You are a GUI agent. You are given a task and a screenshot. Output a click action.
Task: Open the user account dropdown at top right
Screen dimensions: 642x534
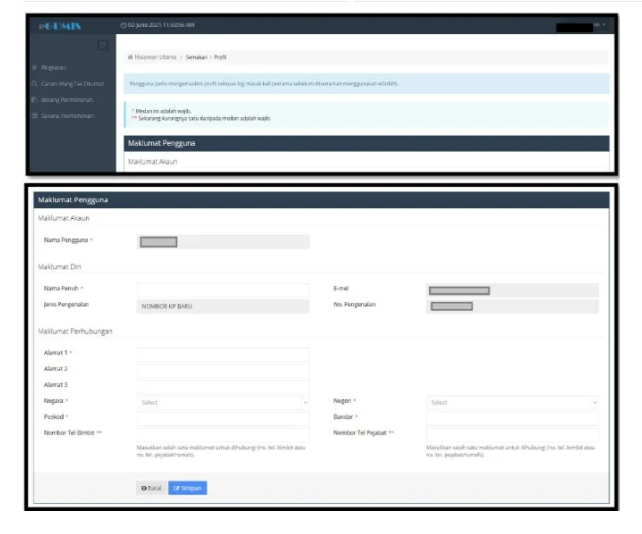(581, 26)
